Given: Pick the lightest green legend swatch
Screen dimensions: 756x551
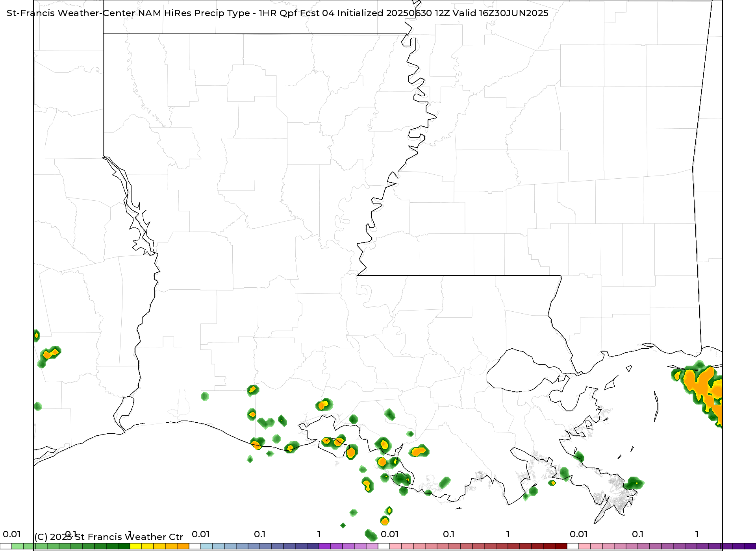Looking at the screenshot, I should click(18, 546).
